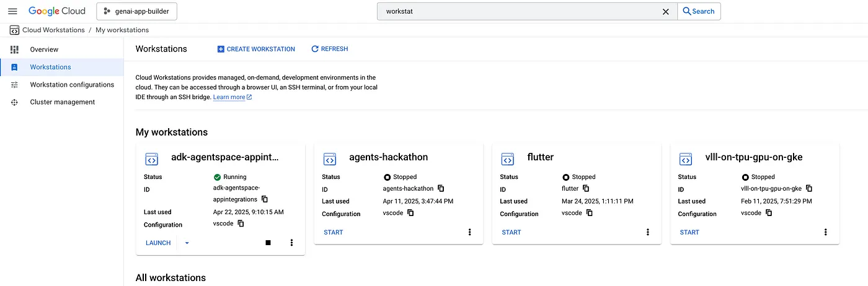
Task: Click the Apr 22, 2025, 9:10:15 AM timestamp
Action: (x=249, y=212)
